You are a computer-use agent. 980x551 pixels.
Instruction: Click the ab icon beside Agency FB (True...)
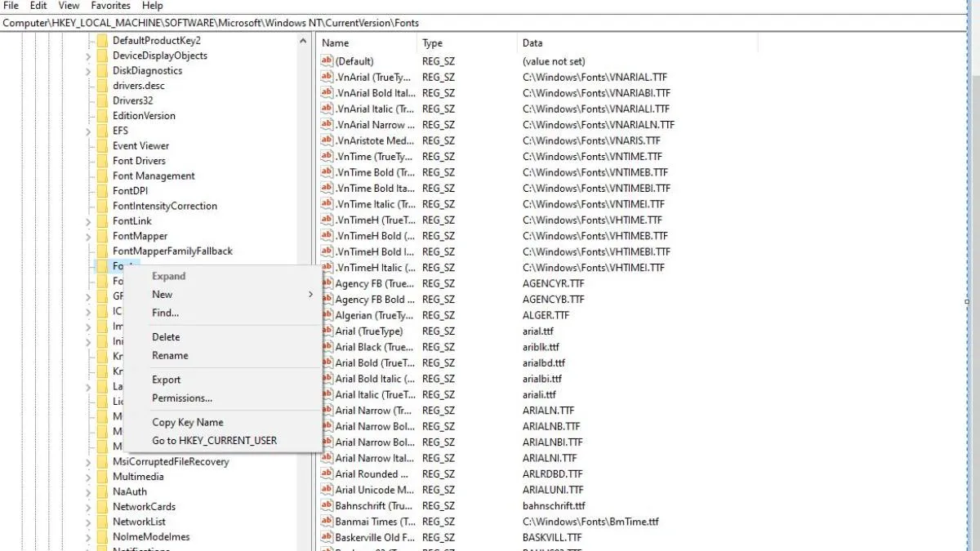(326, 283)
